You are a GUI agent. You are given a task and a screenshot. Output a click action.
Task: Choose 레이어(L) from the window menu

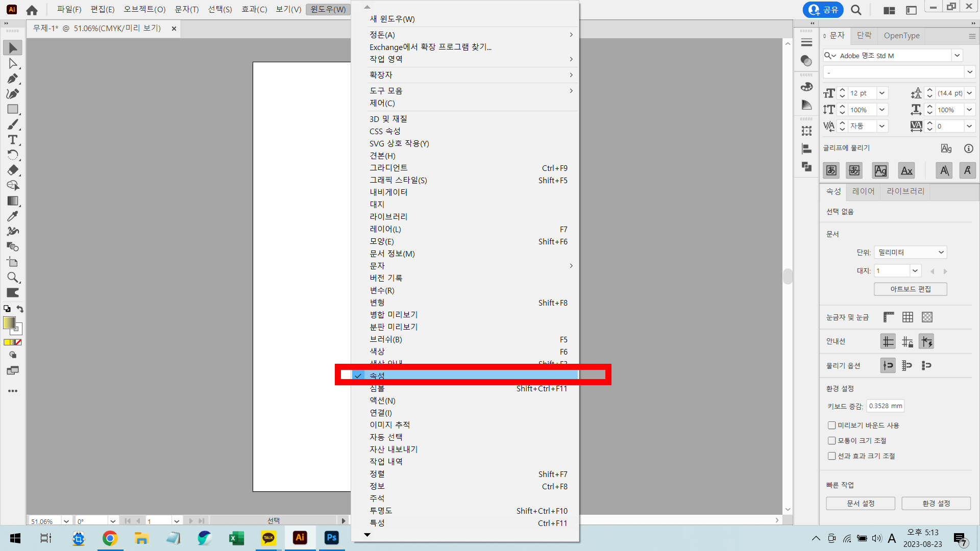(x=385, y=230)
